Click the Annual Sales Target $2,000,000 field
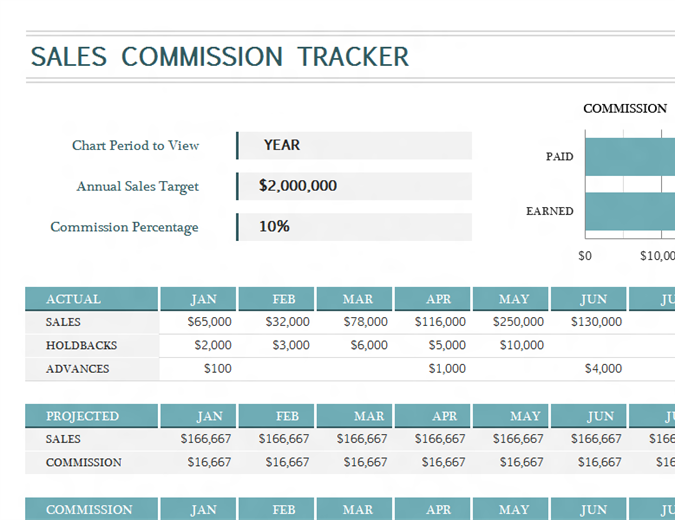The image size is (675, 520). [x=353, y=186]
